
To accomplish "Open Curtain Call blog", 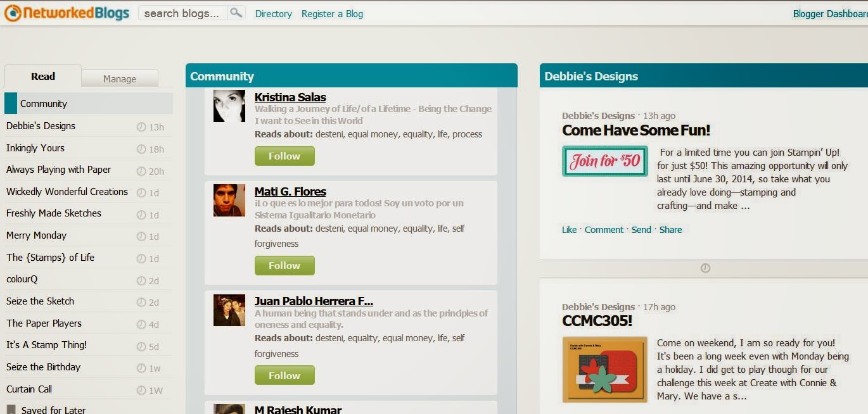I will 29,389.
